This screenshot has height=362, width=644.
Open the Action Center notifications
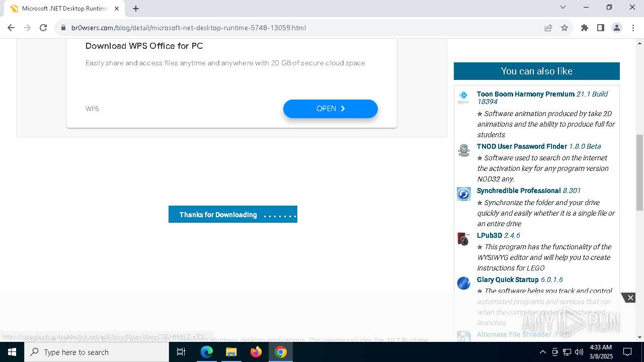tap(627, 352)
